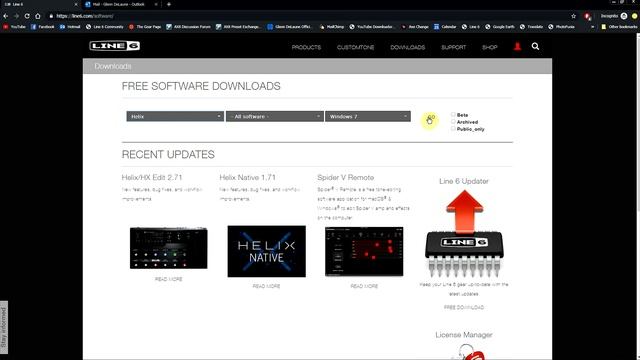Open The Gear Page bookmark
Image resolution: width=640 pixels, height=360 pixels.
[145, 27]
